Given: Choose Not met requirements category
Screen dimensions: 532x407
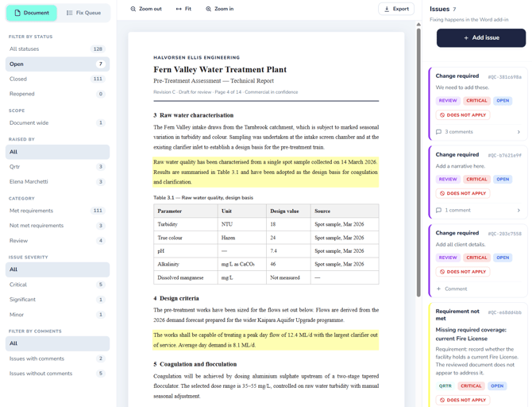Looking at the screenshot, I should (57, 226).
